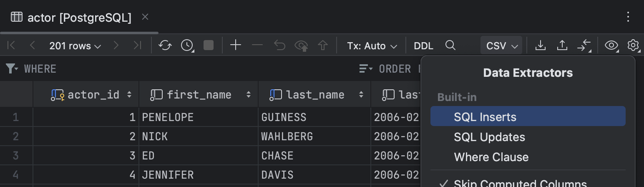Image resolution: width=644 pixels, height=187 pixels.
Task: Click the WHERE filter input field
Action: (167, 69)
